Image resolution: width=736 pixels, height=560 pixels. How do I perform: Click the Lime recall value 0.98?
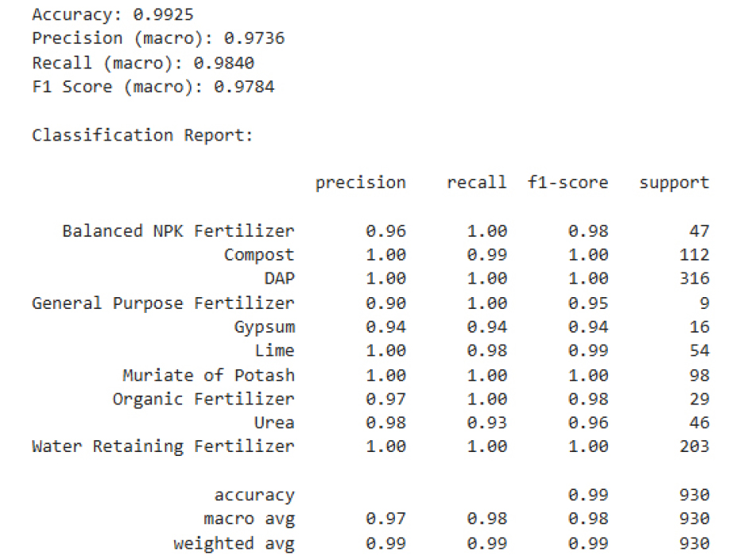point(486,351)
